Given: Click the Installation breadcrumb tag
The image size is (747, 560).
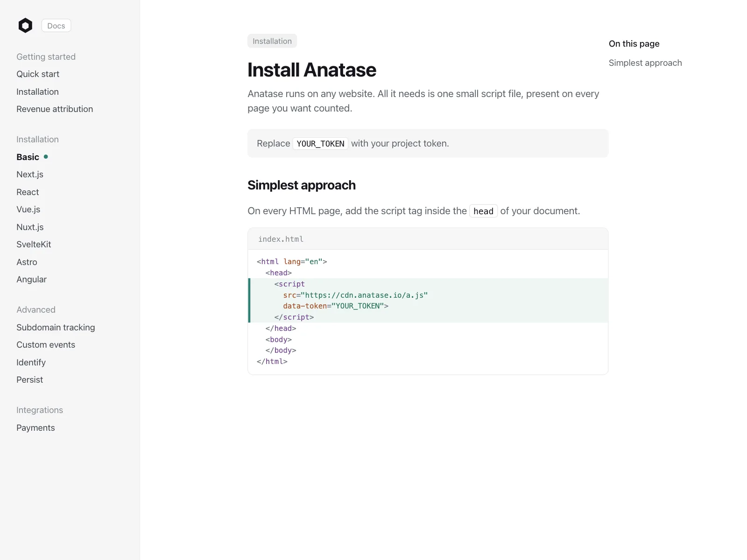Looking at the screenshot, I should tap(272, 41).
